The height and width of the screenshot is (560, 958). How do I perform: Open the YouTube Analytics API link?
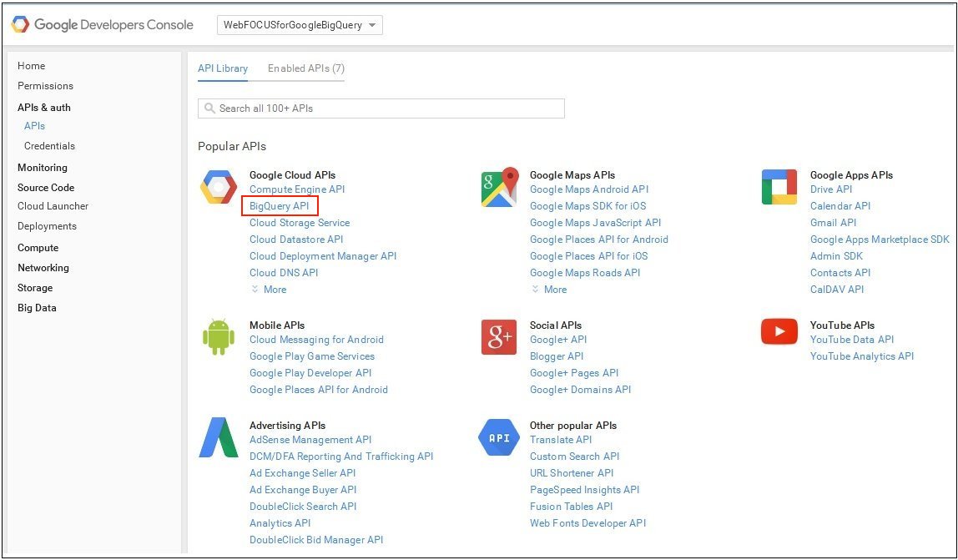coord(862,356)
